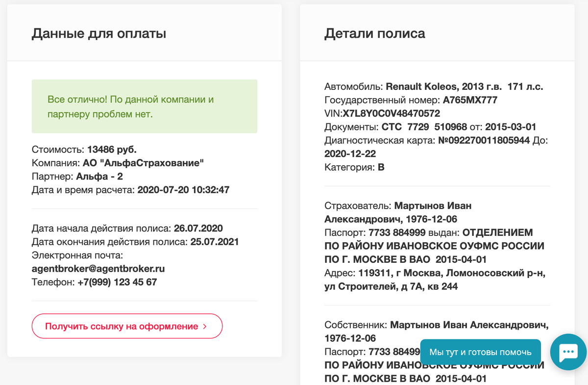588x385 pixels.
Task: Click the address line with ул Строителей
Action: (391, 286)
